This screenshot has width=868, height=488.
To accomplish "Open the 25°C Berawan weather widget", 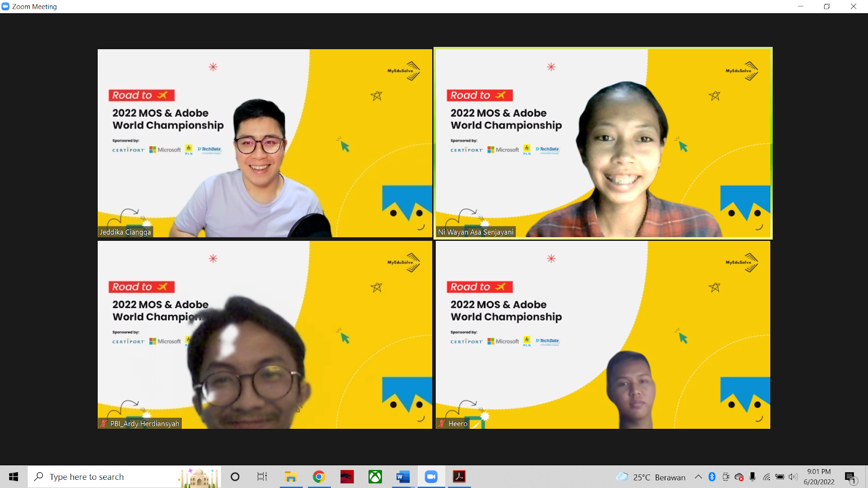I will [x=651, y=477].
